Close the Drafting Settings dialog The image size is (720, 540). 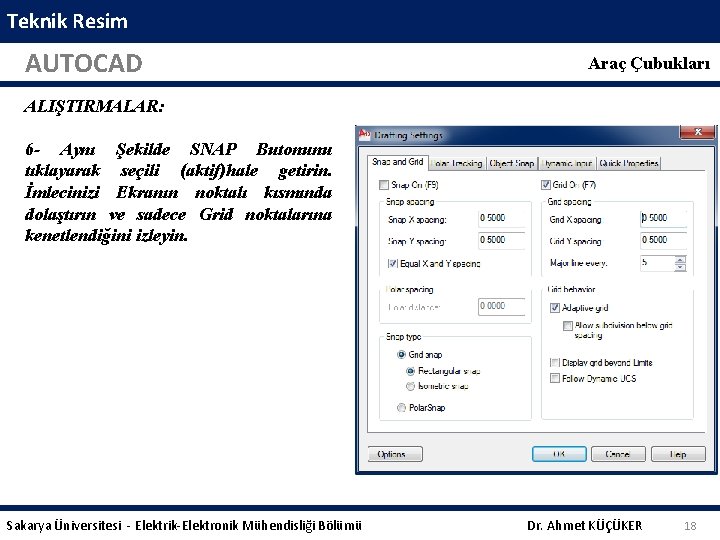[698, 132]
